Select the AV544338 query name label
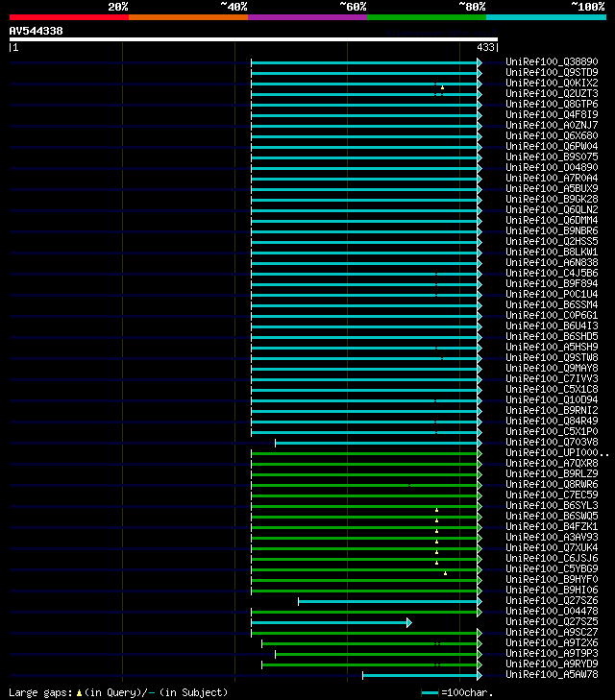The image size is (615, 700). [x=37, y=31]
